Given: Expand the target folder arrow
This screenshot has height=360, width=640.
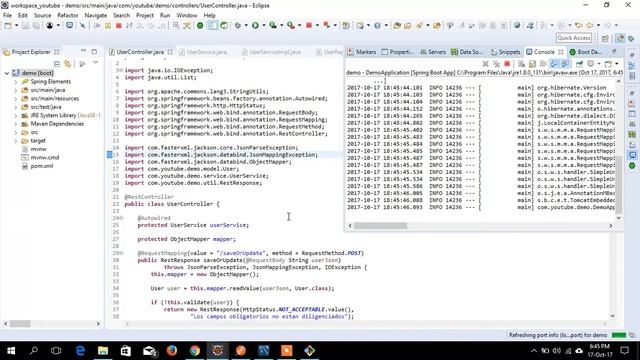Looking at the screenshot, I should tap(16, 141).
